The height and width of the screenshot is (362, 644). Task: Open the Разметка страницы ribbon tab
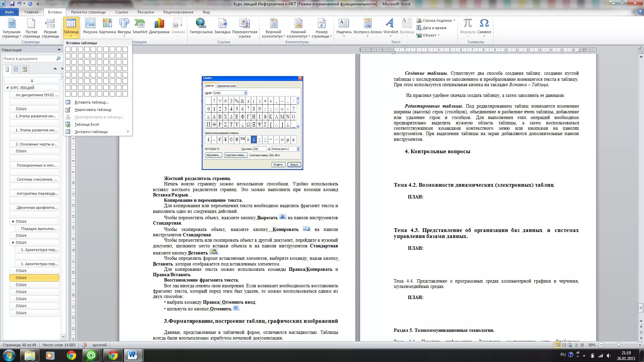[x=88, y=12]
